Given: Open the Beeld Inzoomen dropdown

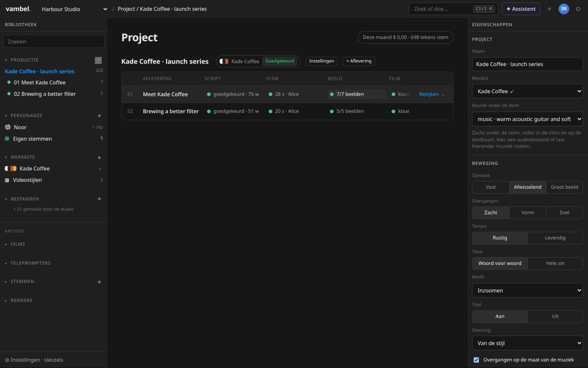Looking at the screenshot, I should 527,290.
